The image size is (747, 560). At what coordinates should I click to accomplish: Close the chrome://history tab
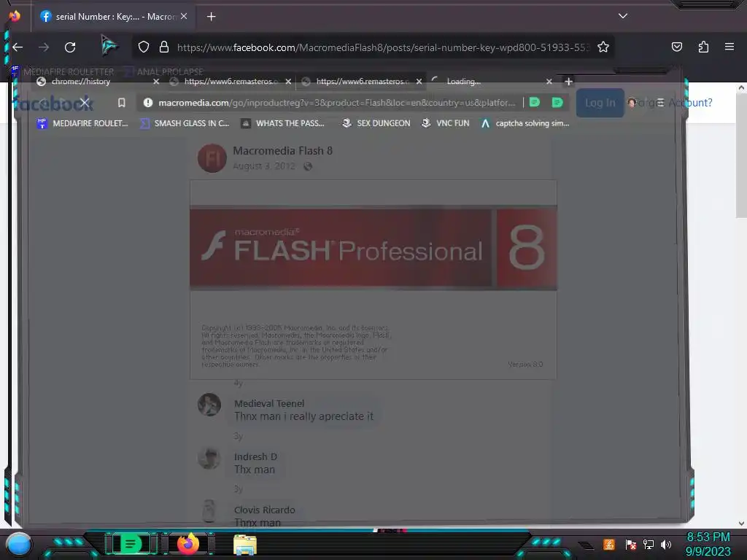click(x=156, y=82)
